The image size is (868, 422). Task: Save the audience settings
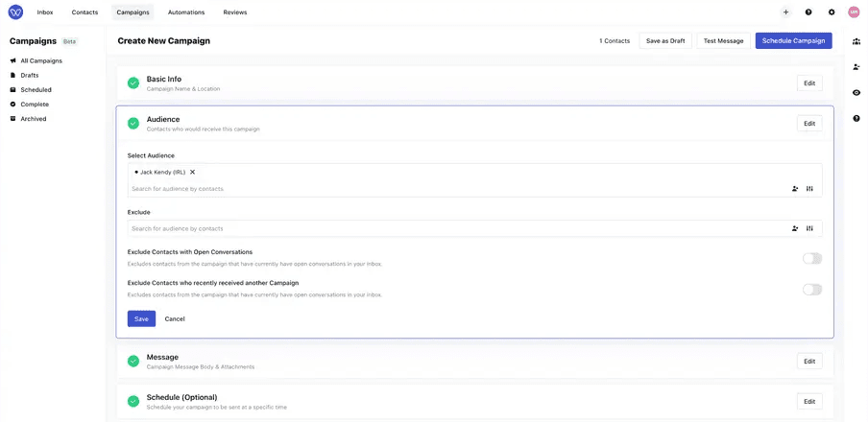pyautogui.click(x=141, y=318)
